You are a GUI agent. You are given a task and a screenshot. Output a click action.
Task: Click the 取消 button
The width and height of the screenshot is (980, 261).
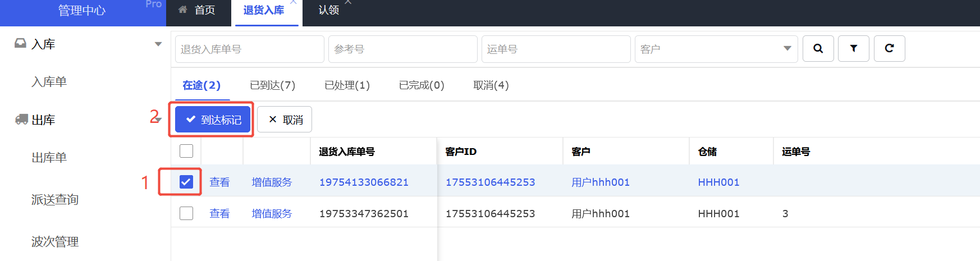(x=285, y=120)
